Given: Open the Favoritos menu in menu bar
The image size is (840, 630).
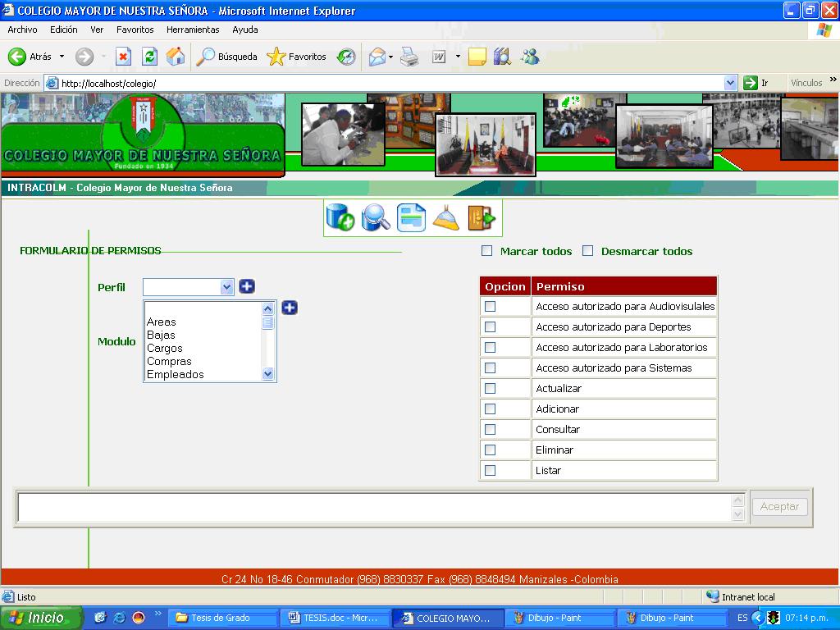Looking at the screenshot, I should (x=135, y=30).
